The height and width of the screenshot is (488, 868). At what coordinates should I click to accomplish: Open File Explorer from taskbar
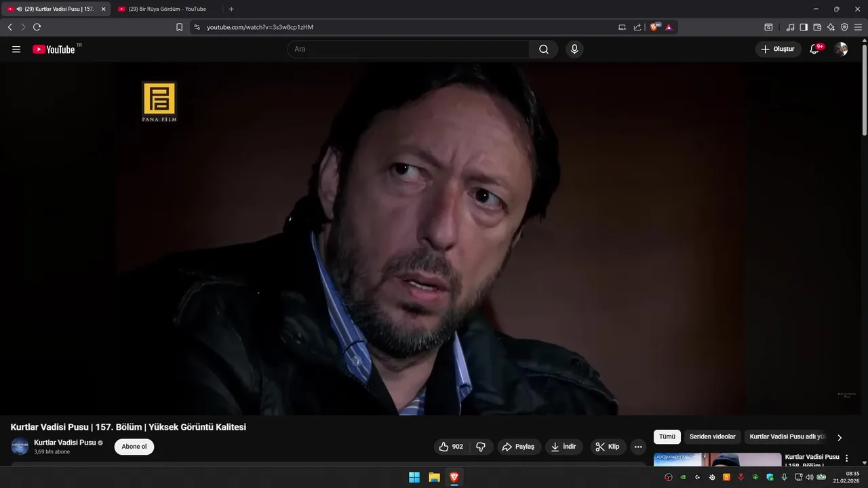click(434, 477)
